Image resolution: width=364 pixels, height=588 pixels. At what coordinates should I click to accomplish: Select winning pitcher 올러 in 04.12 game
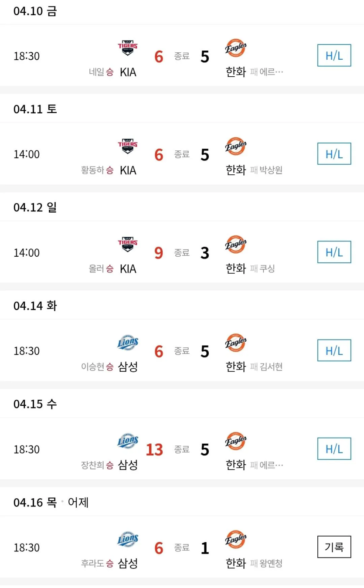pos(97,269)
